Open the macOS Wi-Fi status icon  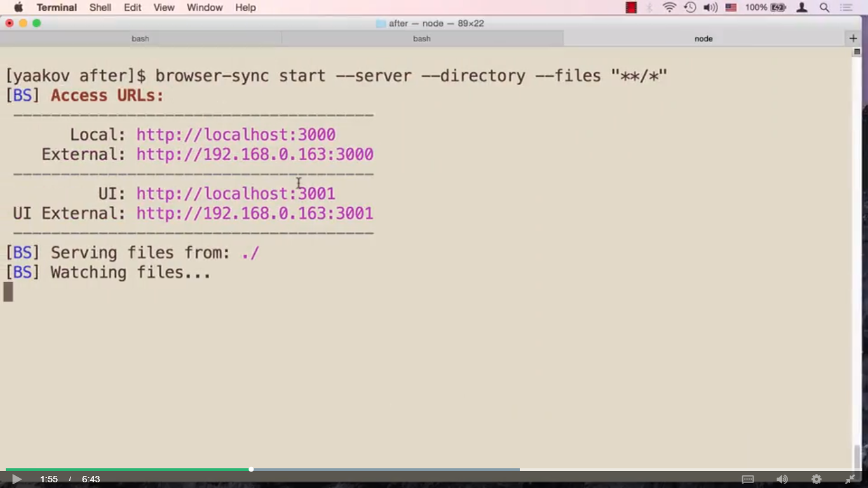click(x=669, y=7)
